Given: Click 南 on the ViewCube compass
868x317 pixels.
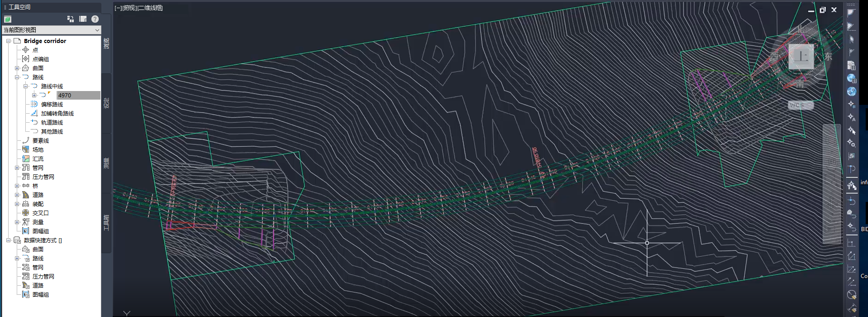Looking at the screenshot, I should pos(800,84).
